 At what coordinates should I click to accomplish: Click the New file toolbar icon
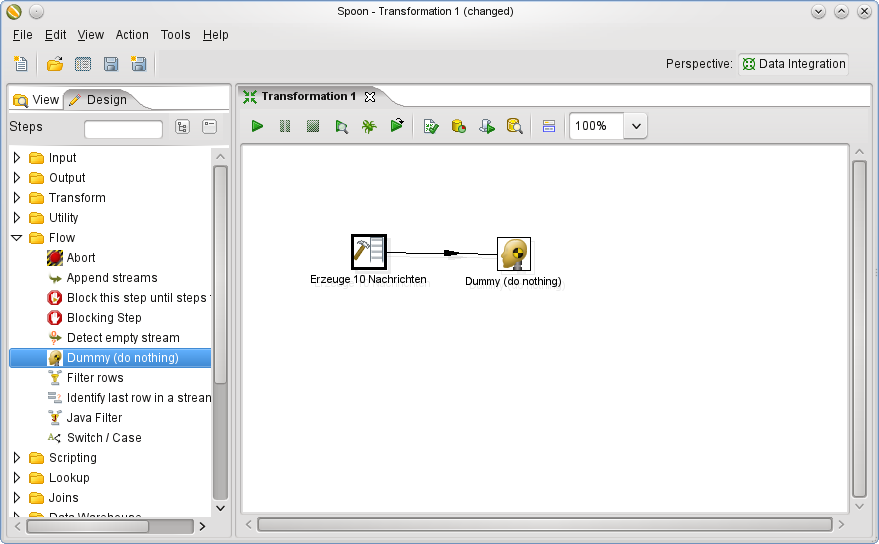[x=21, y=64]
